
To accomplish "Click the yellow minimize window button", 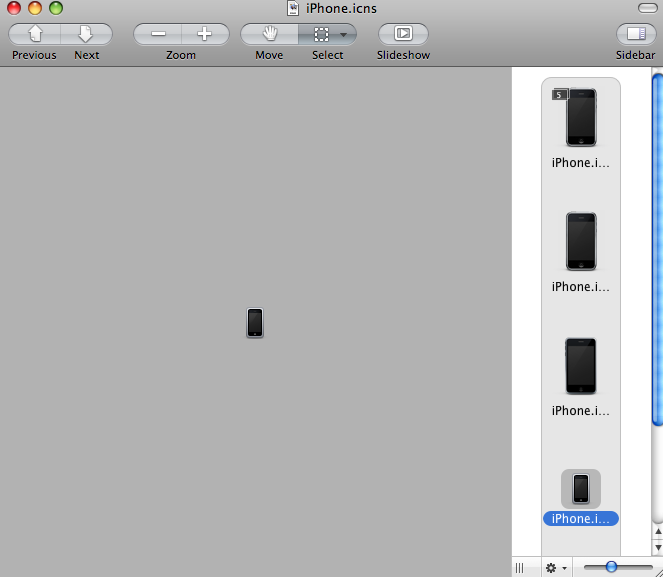I will tap(35, 8).
